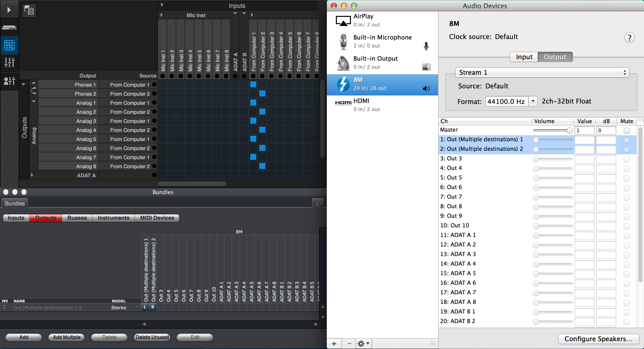
Task: Click the gear menu below device list
Action: [x=363, y=343]
